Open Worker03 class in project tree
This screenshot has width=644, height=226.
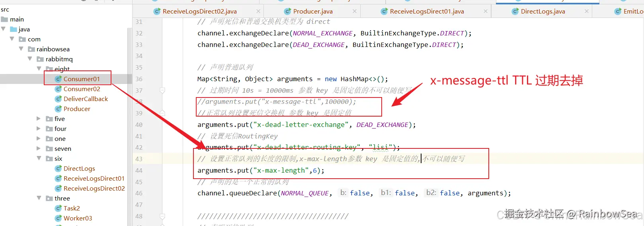[x=78, y=218]
